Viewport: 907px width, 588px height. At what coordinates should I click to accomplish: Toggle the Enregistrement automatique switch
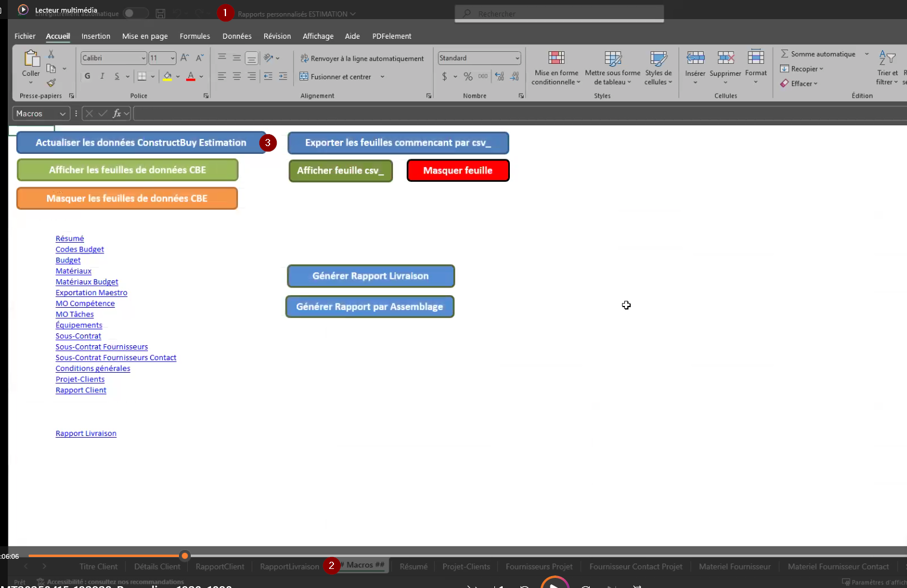135,13
